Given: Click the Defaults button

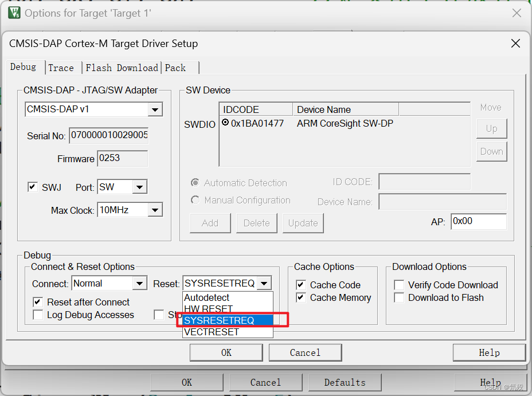Looking at the screenshot, I should (345, 382).
